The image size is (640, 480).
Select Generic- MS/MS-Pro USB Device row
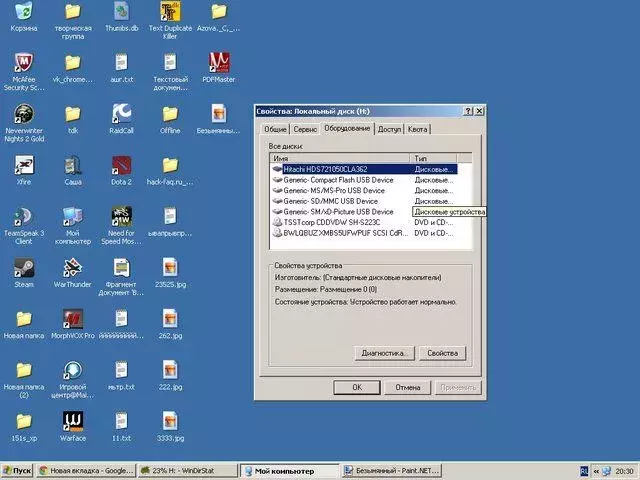click(x=364, y=191)
